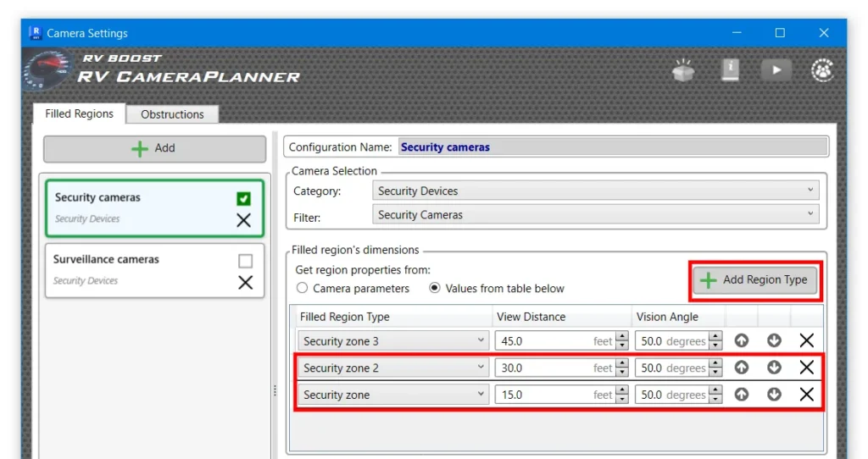
Task: Select the Camera parameters radio option
Action: (303, 289)
